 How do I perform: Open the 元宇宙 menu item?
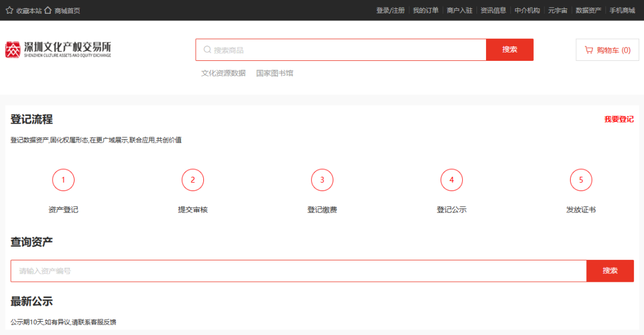[x=558, y=10]
